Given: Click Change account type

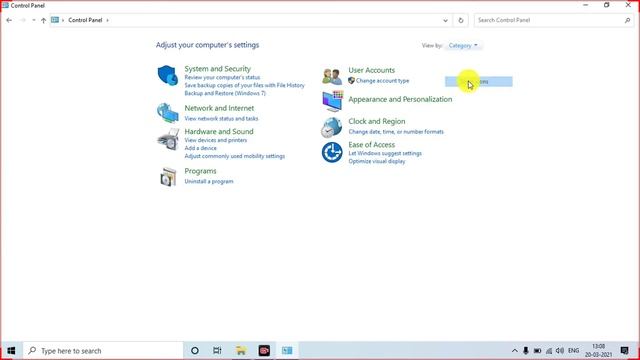Looking at the screenshot, I should coord(382,81).
